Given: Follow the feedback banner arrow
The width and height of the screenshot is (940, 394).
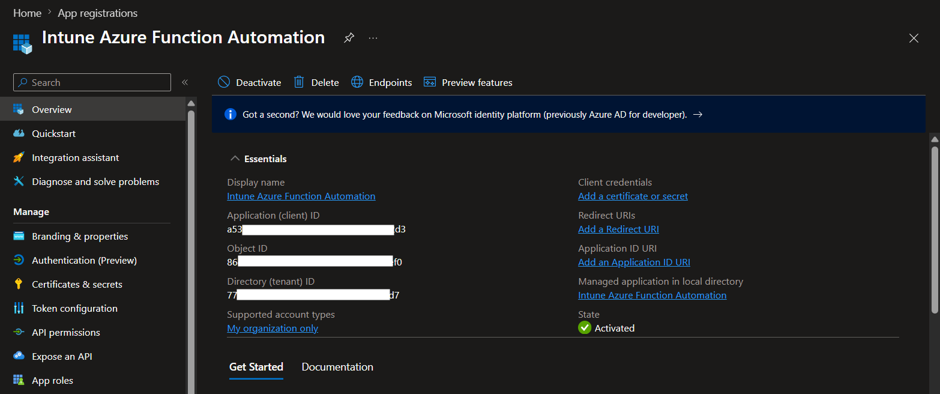Looking at the screenshot, I should point(697,114).
